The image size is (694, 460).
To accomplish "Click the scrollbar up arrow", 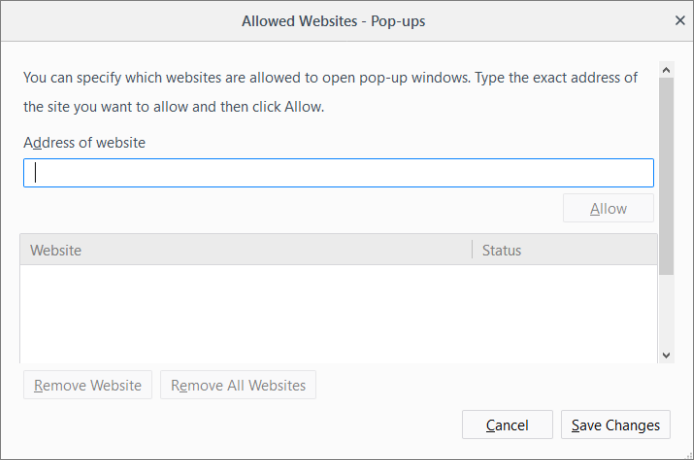I will pos(667,71).
